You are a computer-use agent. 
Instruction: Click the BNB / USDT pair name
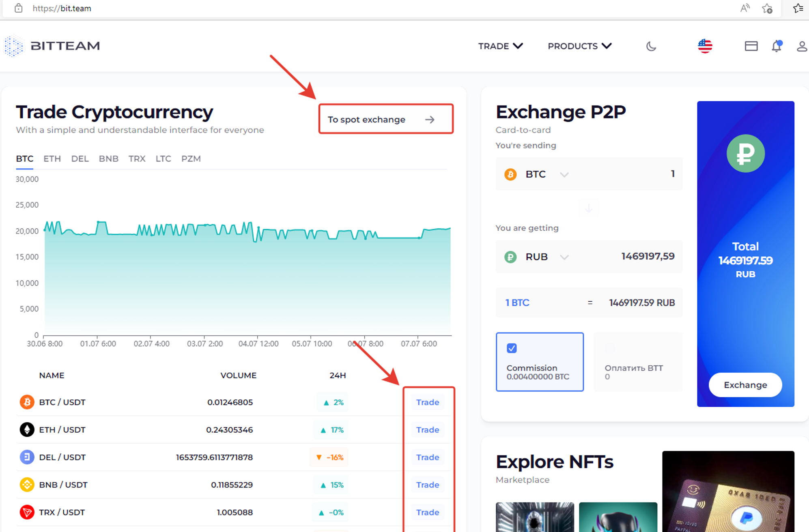coord(63,485)
